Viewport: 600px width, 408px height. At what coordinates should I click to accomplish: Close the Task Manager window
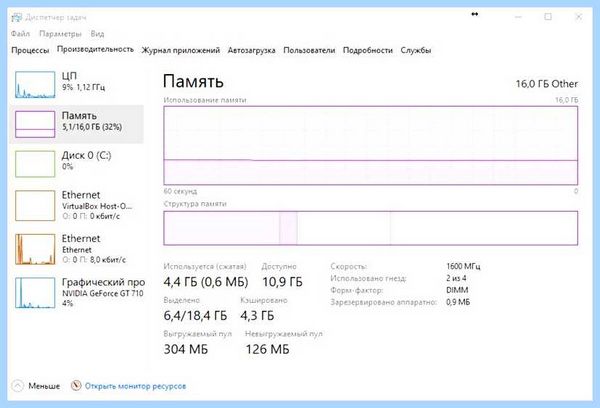579,17
